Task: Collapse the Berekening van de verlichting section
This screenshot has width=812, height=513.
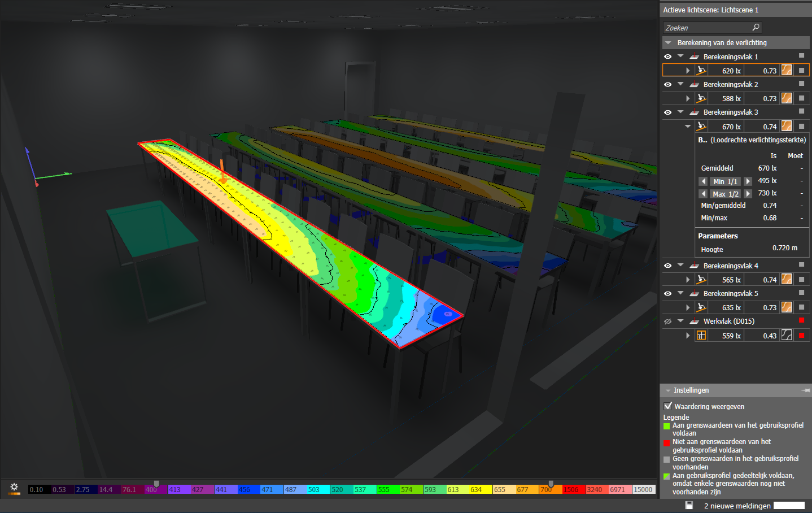Action: coord(669,42)
